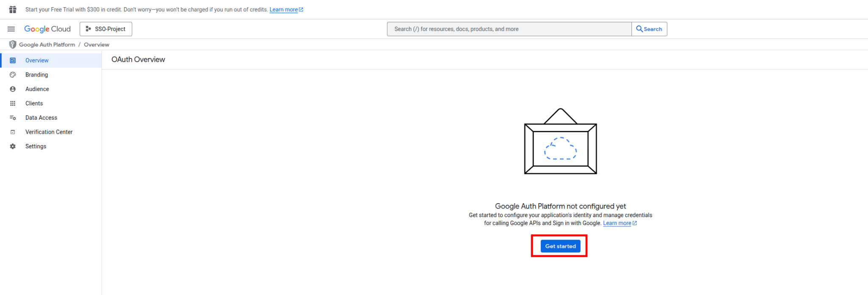Click the magnifier icon in Search button
This screenshot has width=868, height=295.
[639, 29]
